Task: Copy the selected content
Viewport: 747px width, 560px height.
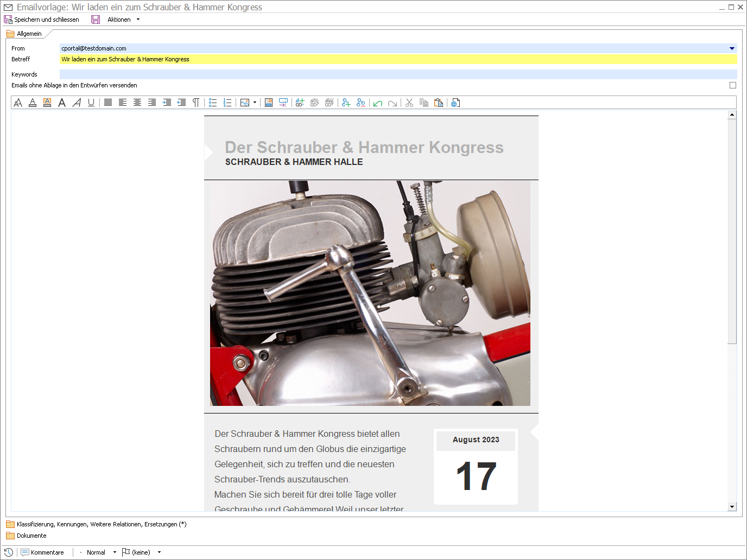Action: pyautogui.click(x=424, y=103)
